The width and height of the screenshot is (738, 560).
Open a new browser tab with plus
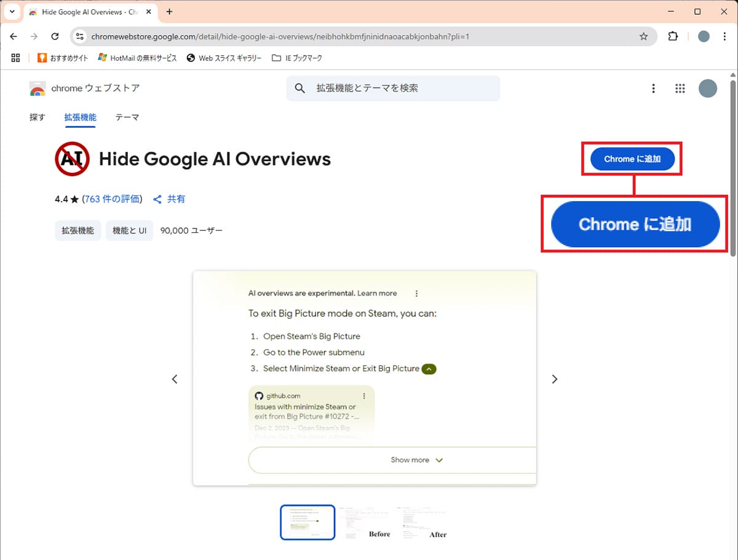pos(170,12)
